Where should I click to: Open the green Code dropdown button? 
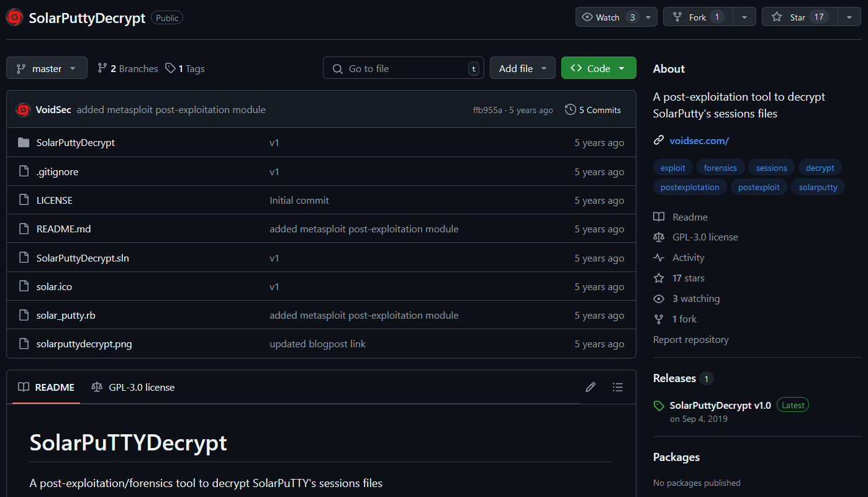click(x=599, y=68)
